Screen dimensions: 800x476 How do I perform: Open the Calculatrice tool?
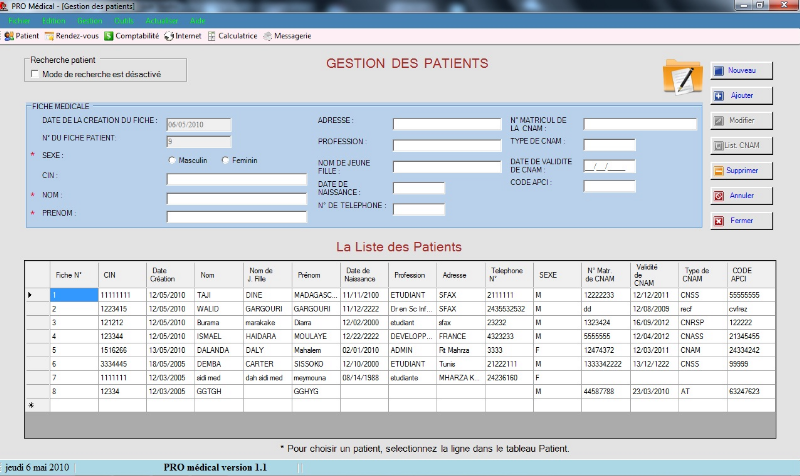pyautogui.click(x=232, y=36)
